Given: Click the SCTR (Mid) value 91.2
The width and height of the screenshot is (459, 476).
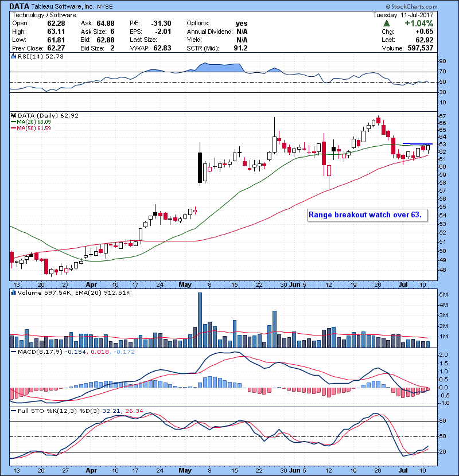Looking at the screenshot, I should click(x=240, y=48).
